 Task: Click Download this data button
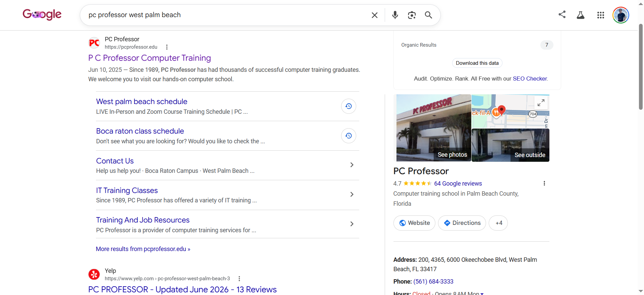click(x=477, y=63)
